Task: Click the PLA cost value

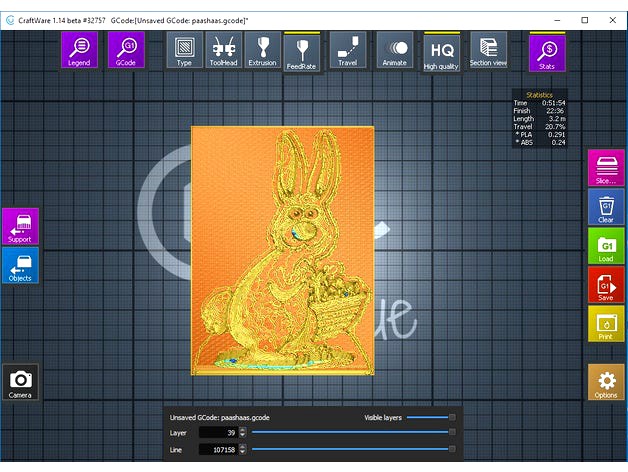Action: coord(557,135)
